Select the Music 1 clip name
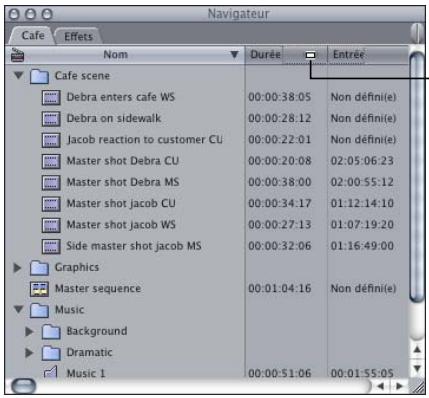The image size is (429, 398). 86,374
